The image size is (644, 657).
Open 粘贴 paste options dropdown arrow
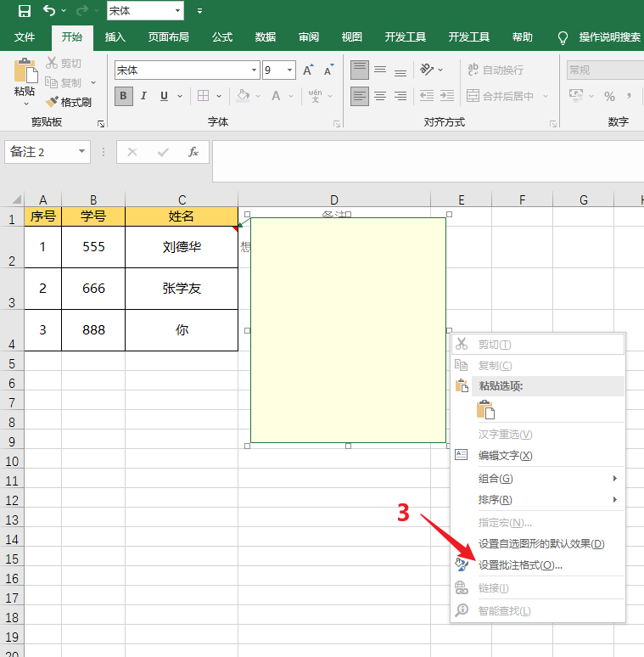pos(26,104)
